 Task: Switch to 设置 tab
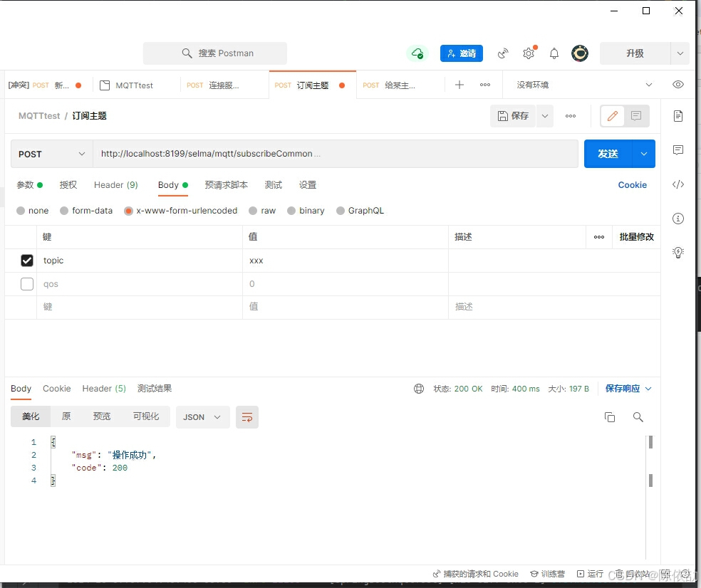pos(308,185)
